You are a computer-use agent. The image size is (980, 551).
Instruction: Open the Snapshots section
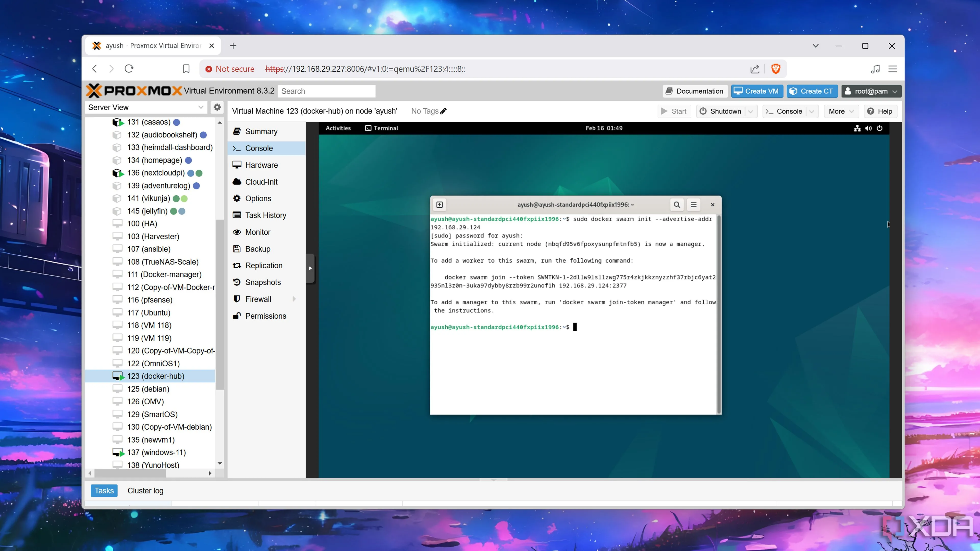click(x=263, y=282)
